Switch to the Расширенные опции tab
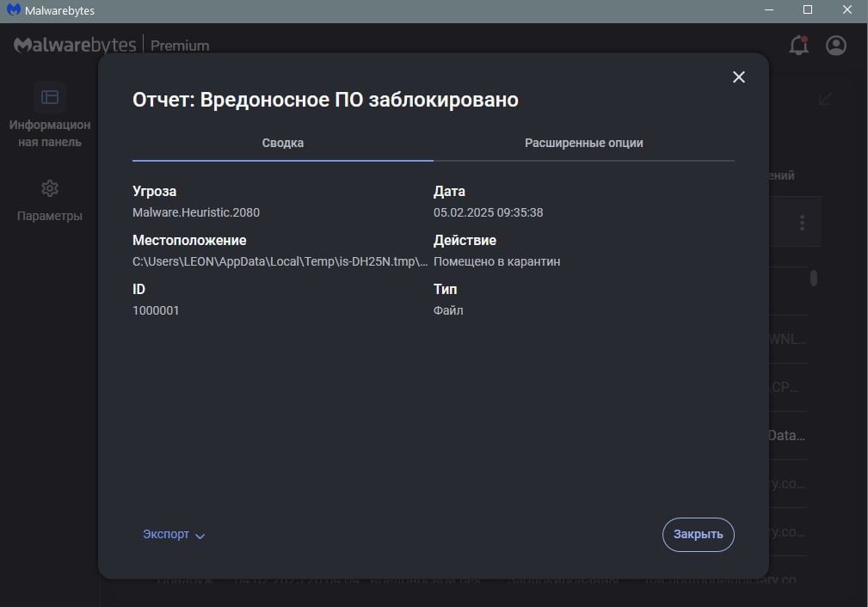868x607 pixels. coord(584,143)
